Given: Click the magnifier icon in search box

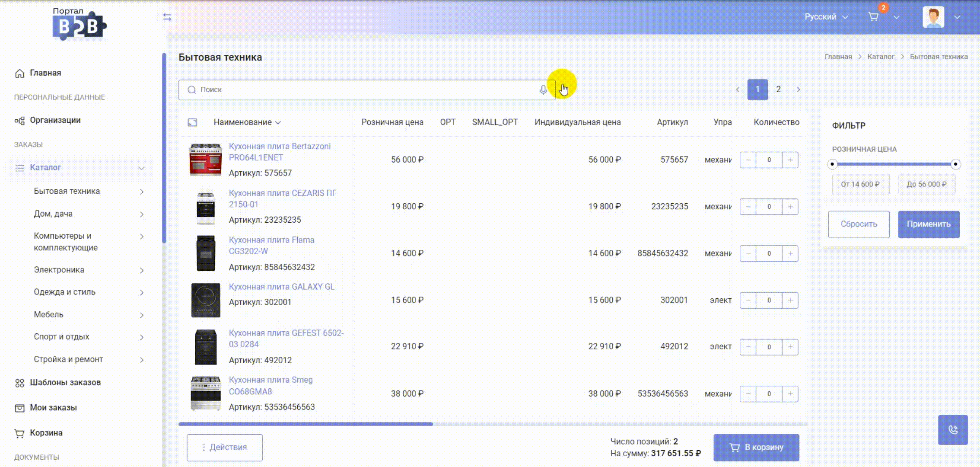Looking at the screenshot, I should (x=191, y=90).
